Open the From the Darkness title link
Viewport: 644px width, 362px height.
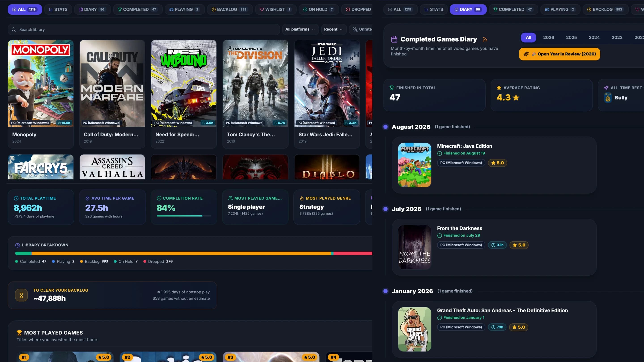[460, 228]
